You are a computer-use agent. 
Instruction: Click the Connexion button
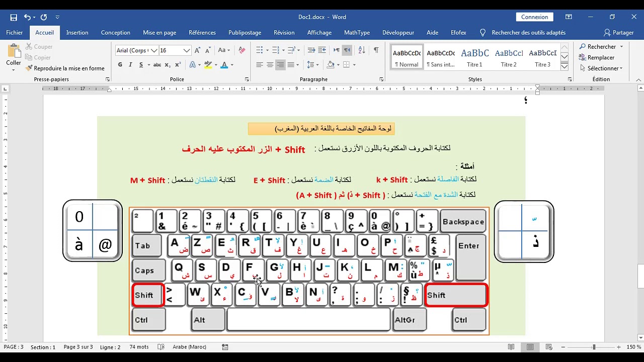[x=535, y=17]
